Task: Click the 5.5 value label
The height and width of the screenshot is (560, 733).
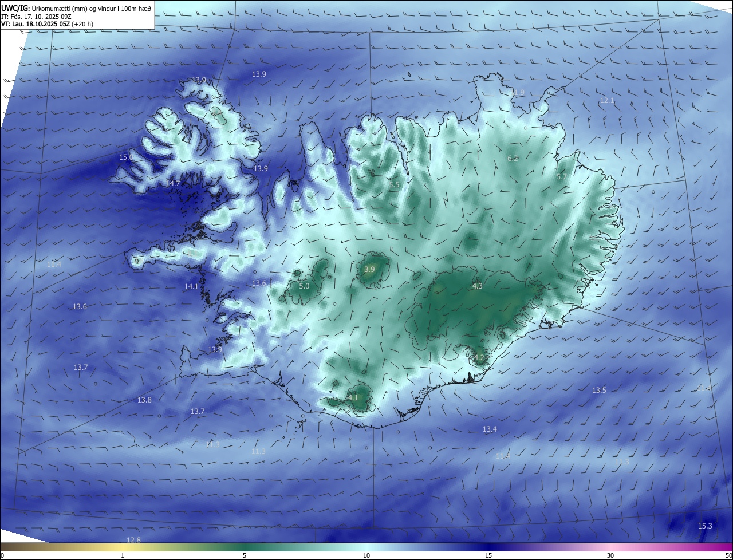Action: (394, 184)
